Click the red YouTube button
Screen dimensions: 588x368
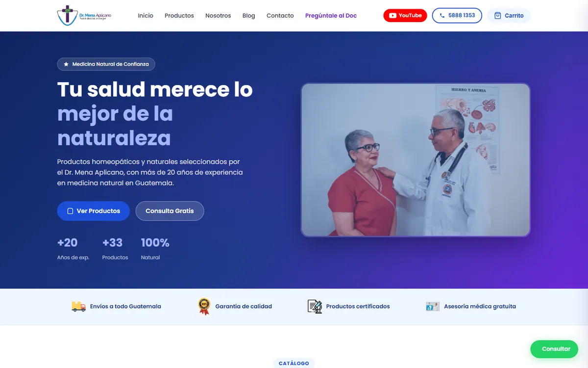coord(405,16)
